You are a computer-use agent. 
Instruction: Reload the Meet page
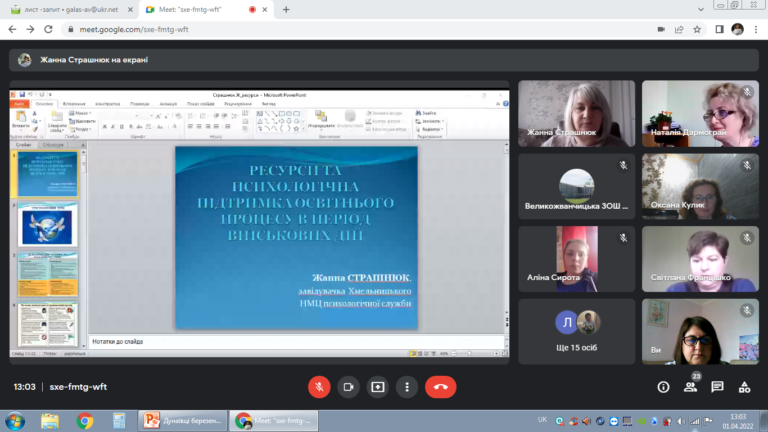(x=48, y=29)
